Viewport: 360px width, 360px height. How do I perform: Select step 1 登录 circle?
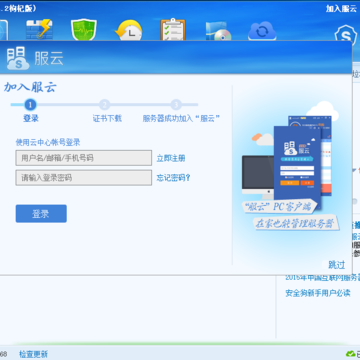coord(30,105)
